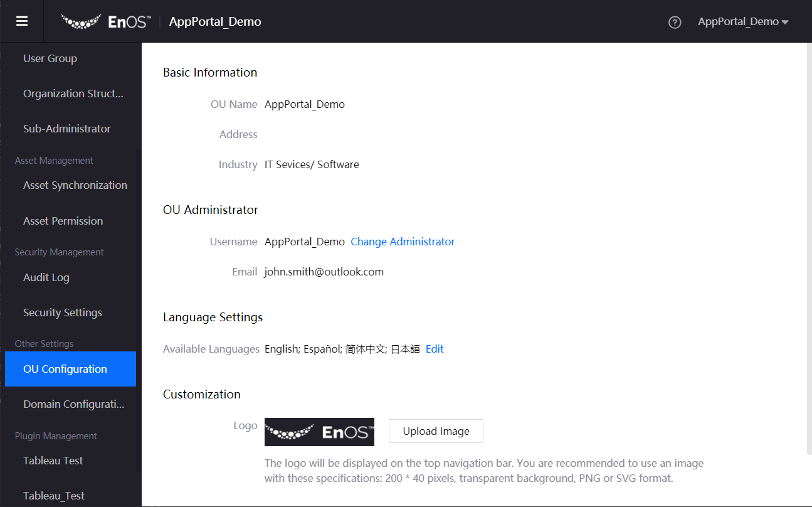The image size is (812, 507).
Task: Go to Organization Structure menu item
Action: pos(73,93)
